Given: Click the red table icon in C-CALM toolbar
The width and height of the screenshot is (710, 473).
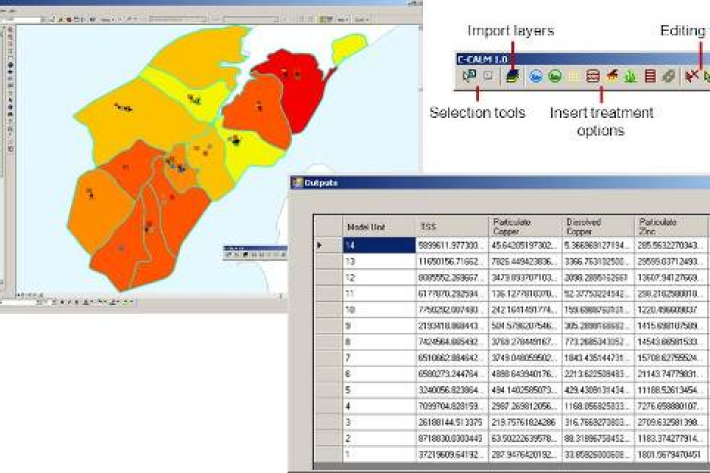Looking at the screenshot, I should (649, 75).
